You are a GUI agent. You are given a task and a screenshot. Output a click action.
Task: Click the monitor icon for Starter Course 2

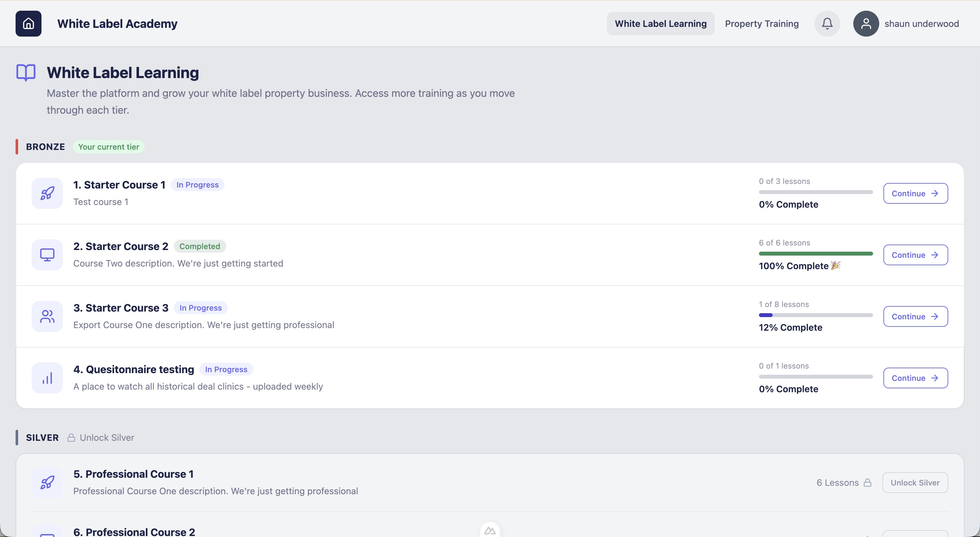pyautogui.click(x=47, y=255)
